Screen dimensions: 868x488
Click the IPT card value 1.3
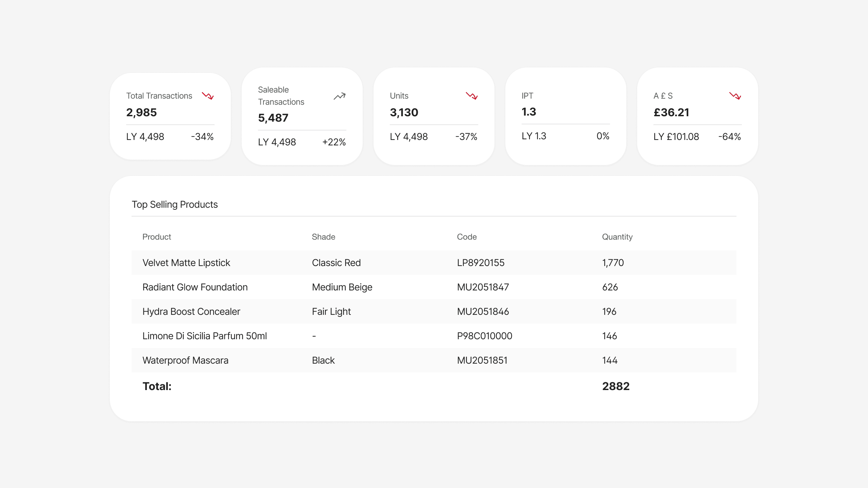pos(529,112)
